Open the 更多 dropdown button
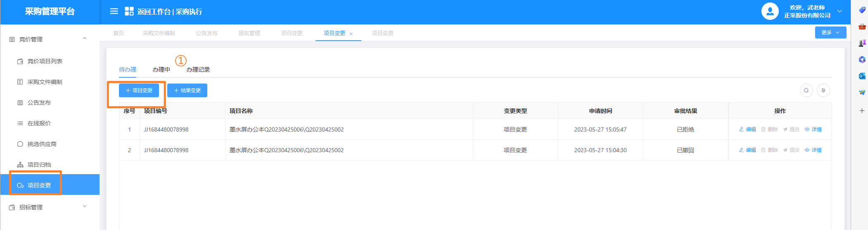This screenshot has height=230, width=868. 830,32
